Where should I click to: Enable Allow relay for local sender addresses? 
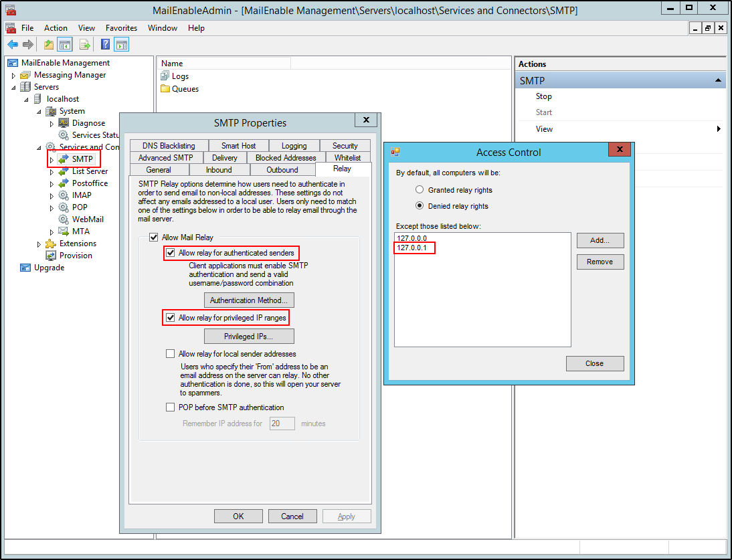171,354
